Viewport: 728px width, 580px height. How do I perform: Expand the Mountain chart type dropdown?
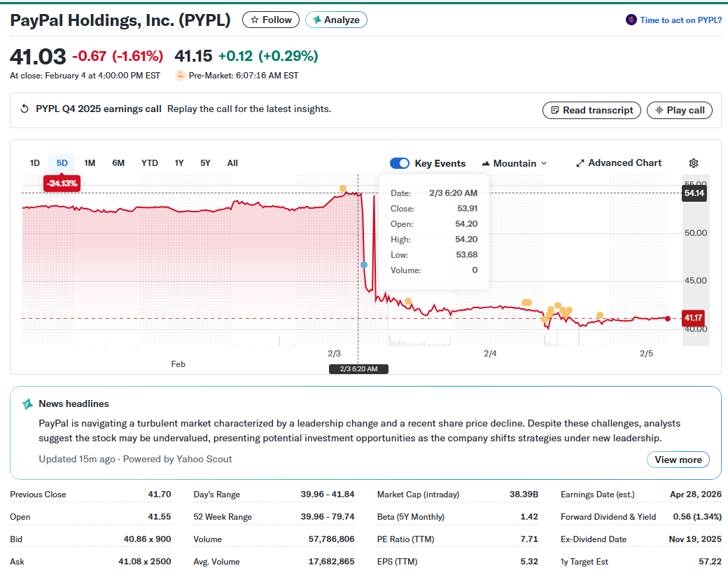coord(514,163)
